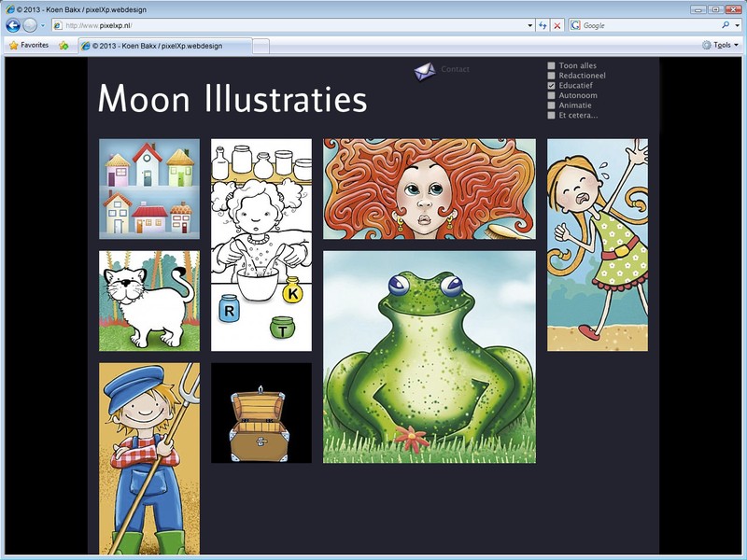Open the green frog illustration
Image resolution: width=747 pixels, height=560 pixels.
click(430, 357)
